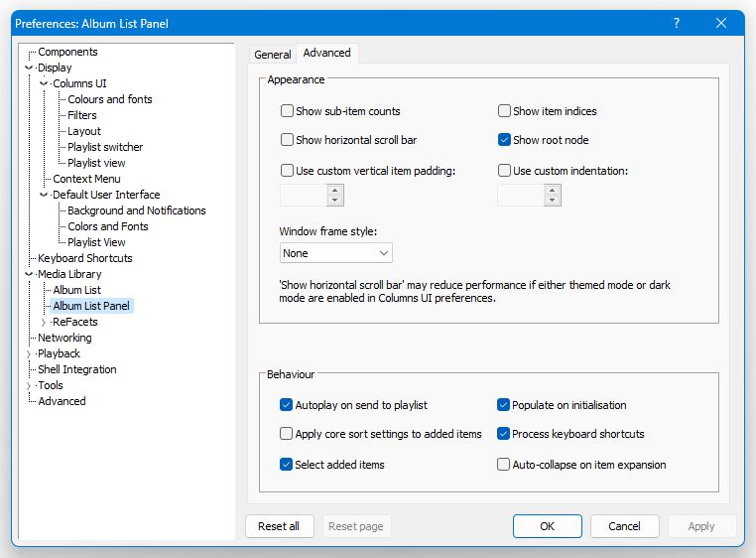
Task: Click the help question mark icon
Action: (677, 23)
